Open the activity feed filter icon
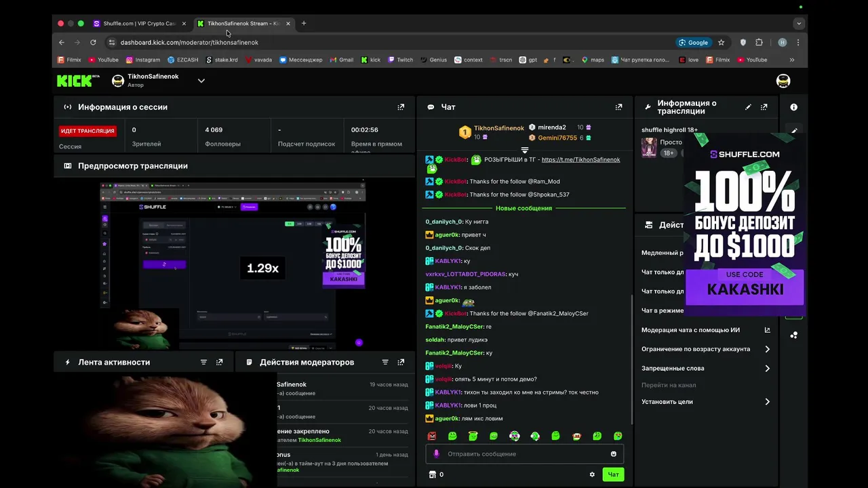The height and width of the screenshot is (488, 868). [203, 362]
